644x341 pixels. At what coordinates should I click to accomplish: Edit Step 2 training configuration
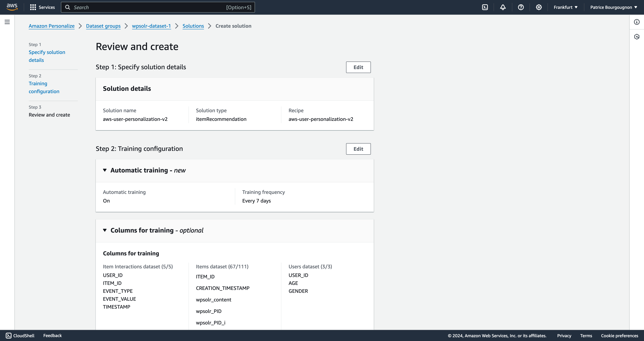pos(358,149)
